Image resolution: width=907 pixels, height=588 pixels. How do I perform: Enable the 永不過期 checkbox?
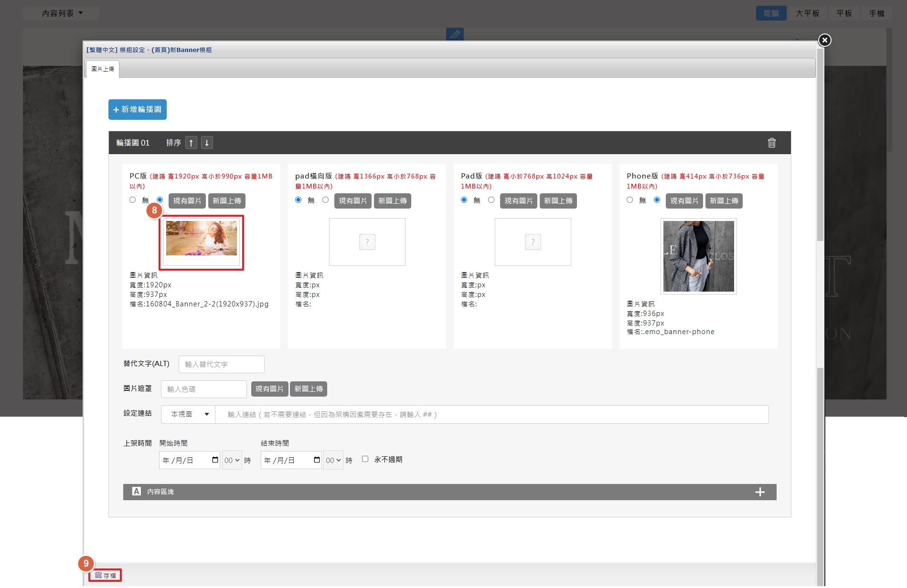click(365, 459)
